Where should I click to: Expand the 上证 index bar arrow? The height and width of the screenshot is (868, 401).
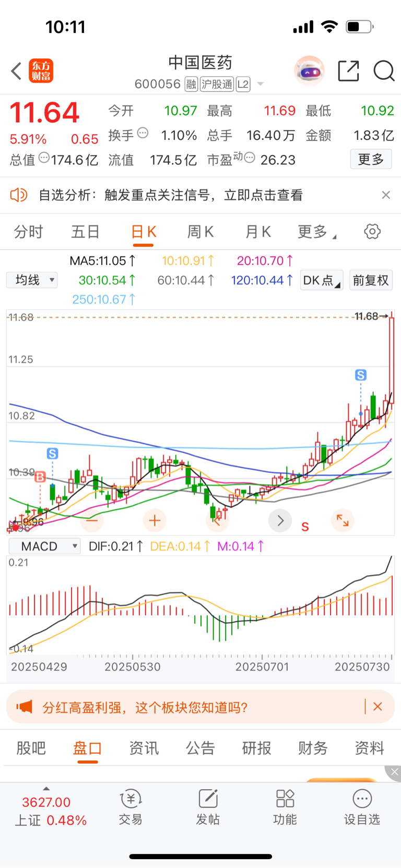46,789
